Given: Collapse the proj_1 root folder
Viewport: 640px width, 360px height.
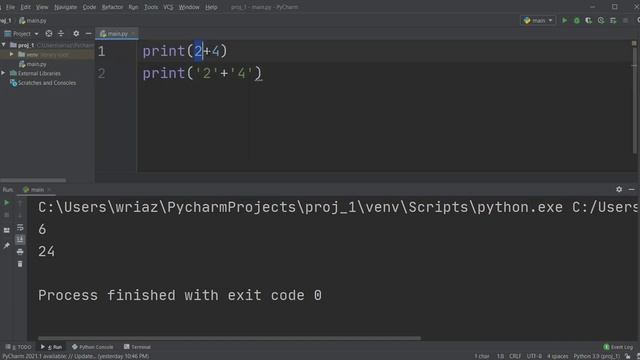Looking at the screenshot, I should click(4, 45).
